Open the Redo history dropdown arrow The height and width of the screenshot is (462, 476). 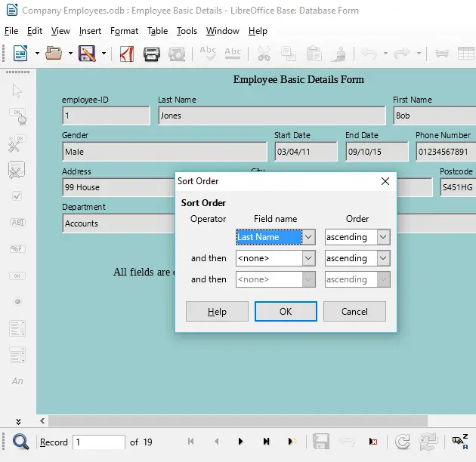(419, 54)
